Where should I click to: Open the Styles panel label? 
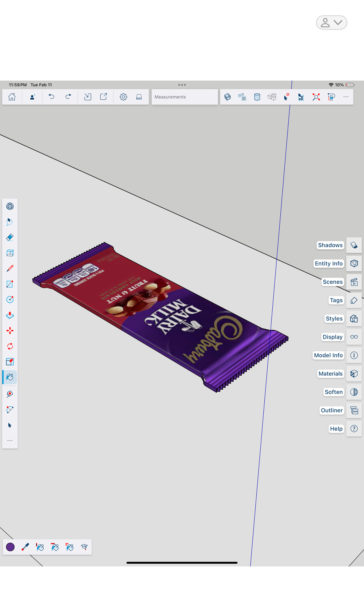click(x=334, y=319)
